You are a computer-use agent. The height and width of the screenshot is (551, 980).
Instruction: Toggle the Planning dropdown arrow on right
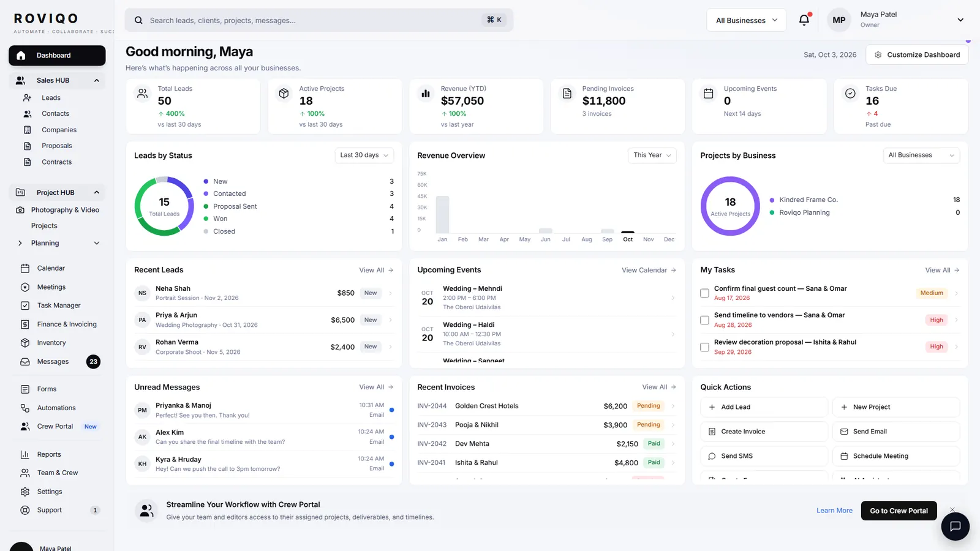click(97, 244)
